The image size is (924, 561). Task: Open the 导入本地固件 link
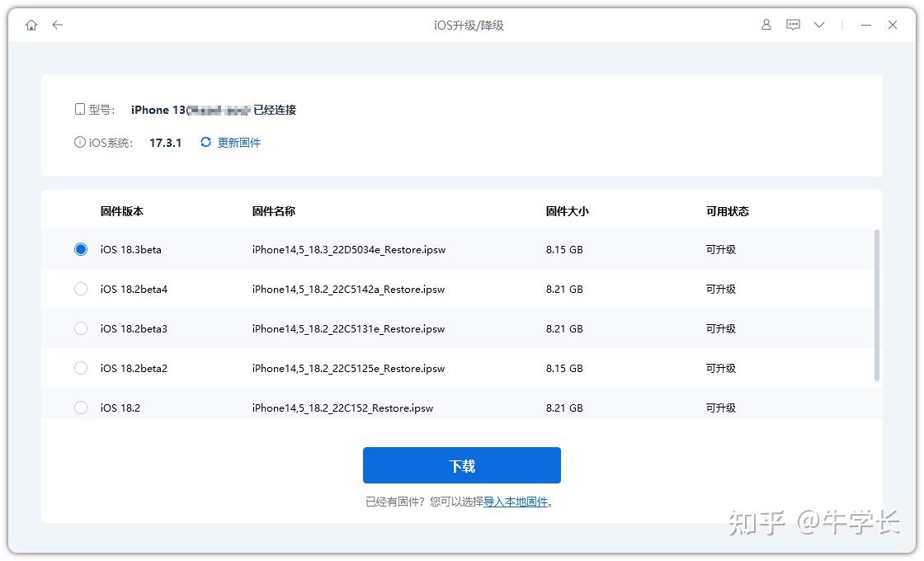coord(518,502)
